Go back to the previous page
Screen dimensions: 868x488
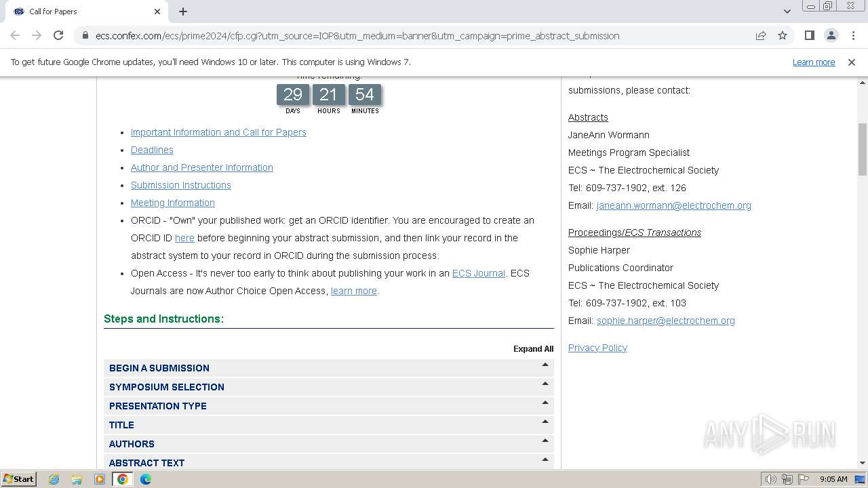click(15, 35)
